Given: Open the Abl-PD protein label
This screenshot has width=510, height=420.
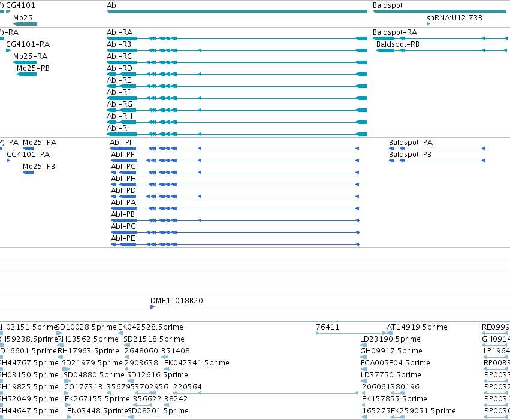Looking at the screenshot, I should (123, 191).
